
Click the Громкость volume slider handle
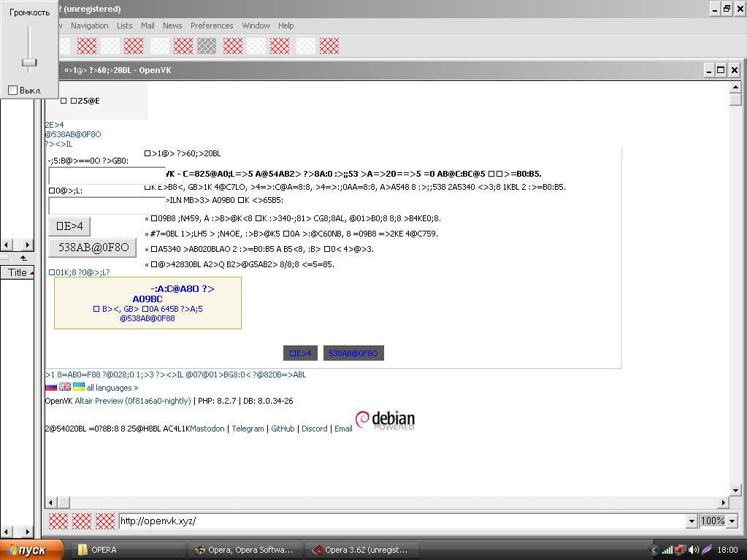point(29,62)
